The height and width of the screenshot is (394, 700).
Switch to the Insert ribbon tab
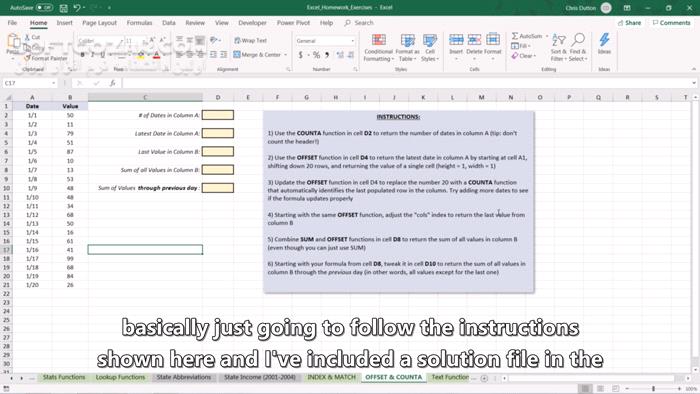64,23
